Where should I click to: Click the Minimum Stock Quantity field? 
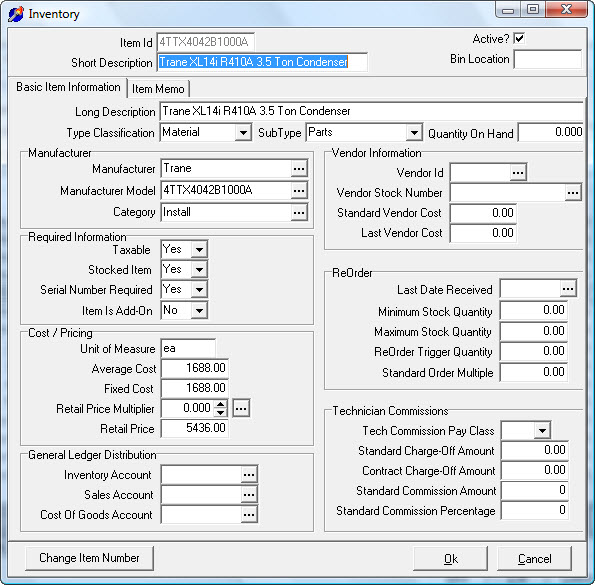534,311
